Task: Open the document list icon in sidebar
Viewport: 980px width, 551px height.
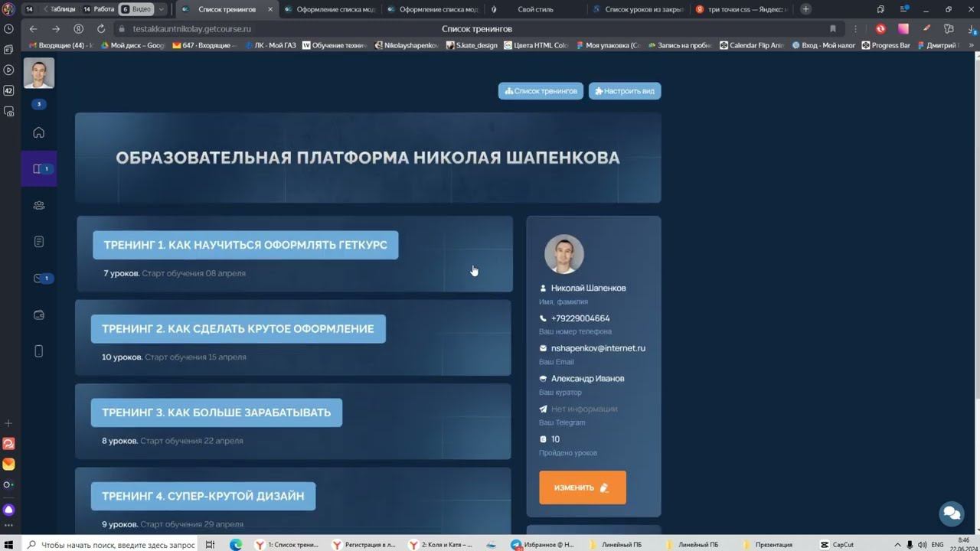Action: (39, 242)
